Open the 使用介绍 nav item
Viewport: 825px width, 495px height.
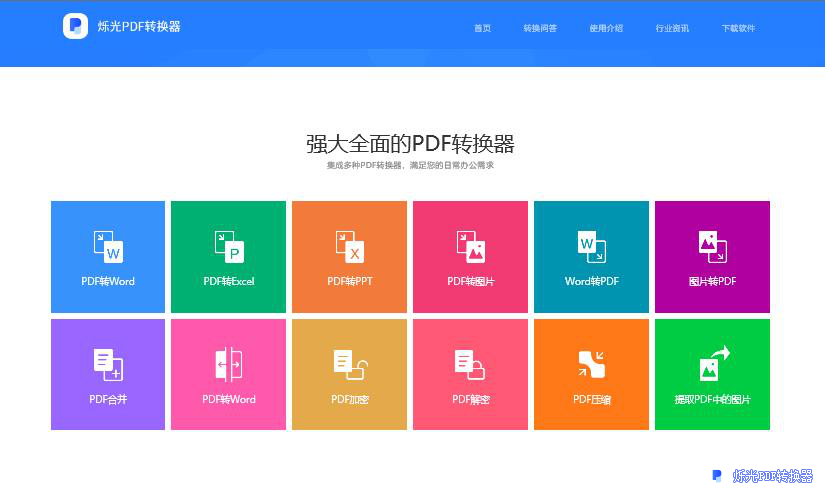606,28
